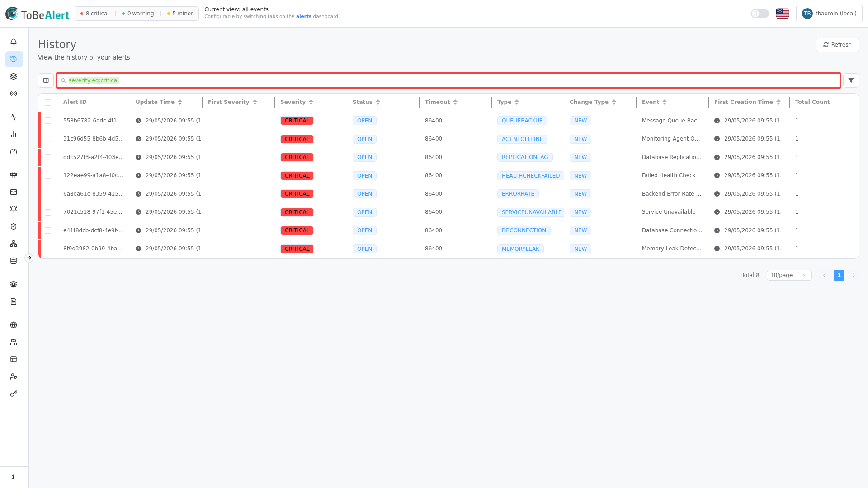Check the MEMORYLEAK alert row checkbox
Viewport: 868px width, 488px height.
(48, 249)
